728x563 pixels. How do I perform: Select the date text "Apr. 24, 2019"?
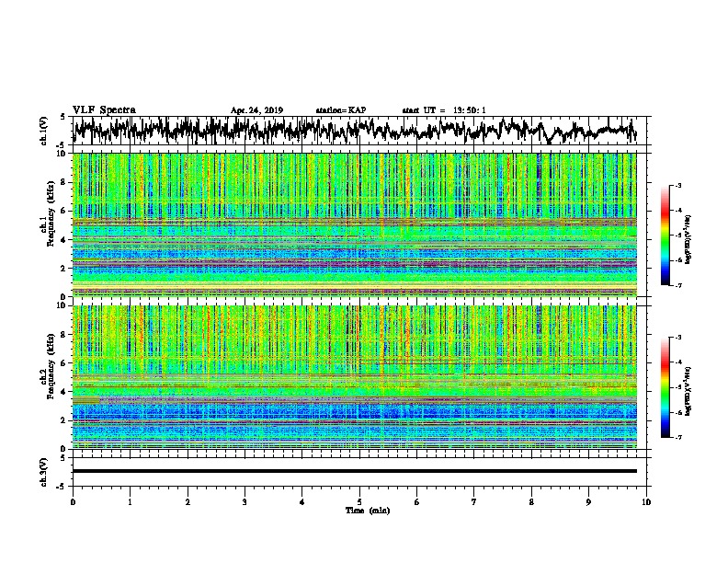(256, 110)
